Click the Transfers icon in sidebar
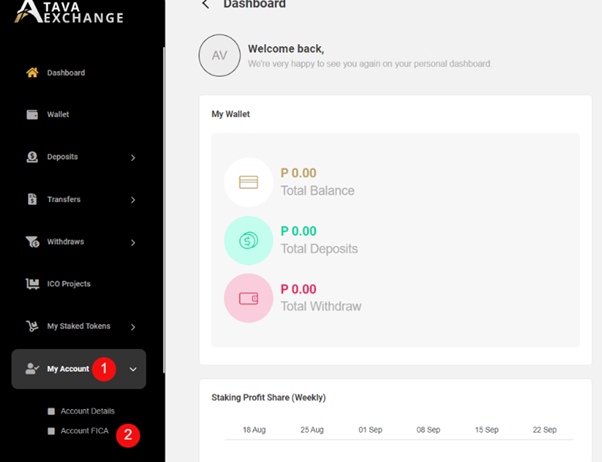602x462 pixels. pyautogui.click(x=32, y=200)
